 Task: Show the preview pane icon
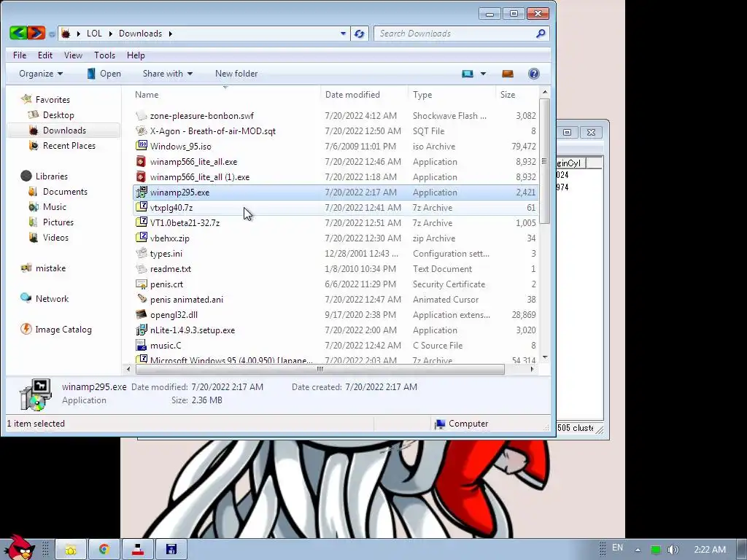click(508, 74)
